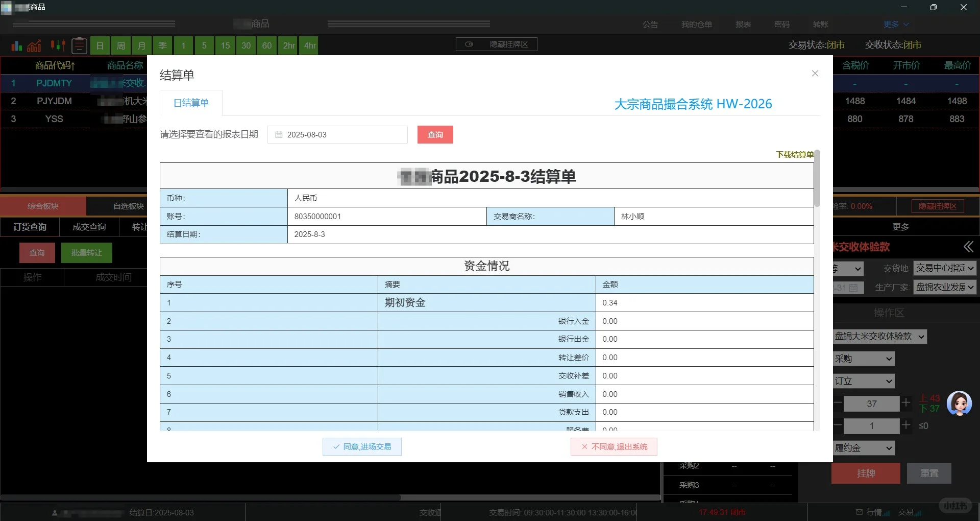Click the 行情 signal bars icon

point(886,513)
